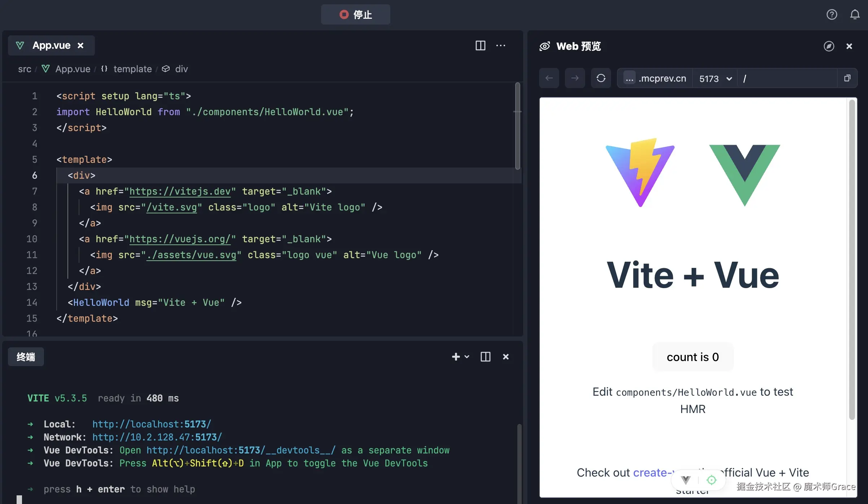Viewport: 868px width, 504px height.
Task: Click the count is 0 button
Action: coord(693,357)
